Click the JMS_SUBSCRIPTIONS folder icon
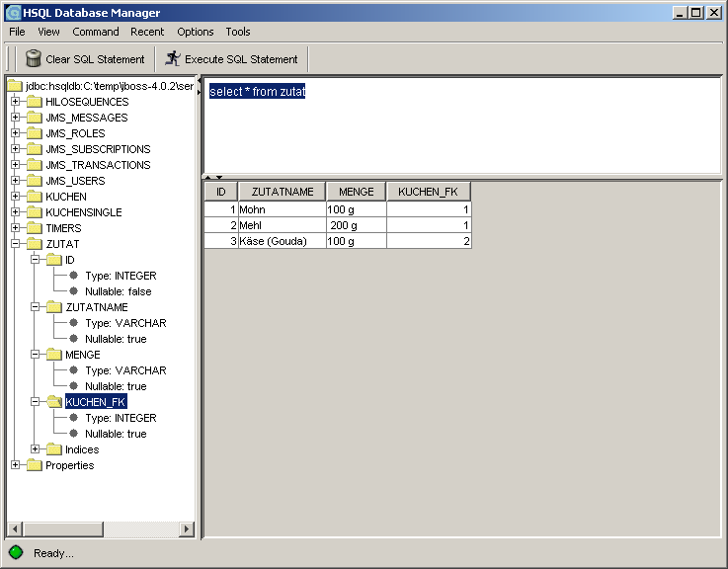728x569 pixels. (35, 149)
